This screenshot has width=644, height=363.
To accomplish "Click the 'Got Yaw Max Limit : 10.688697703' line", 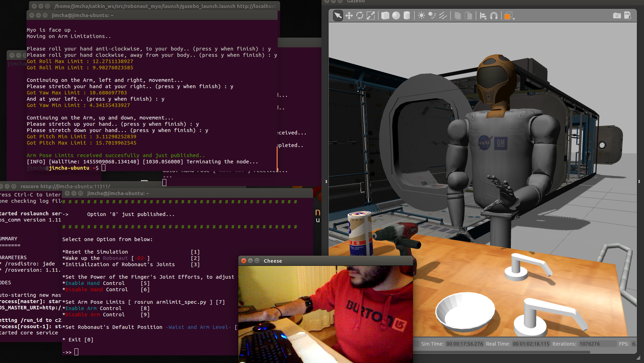I will point(77,93).
